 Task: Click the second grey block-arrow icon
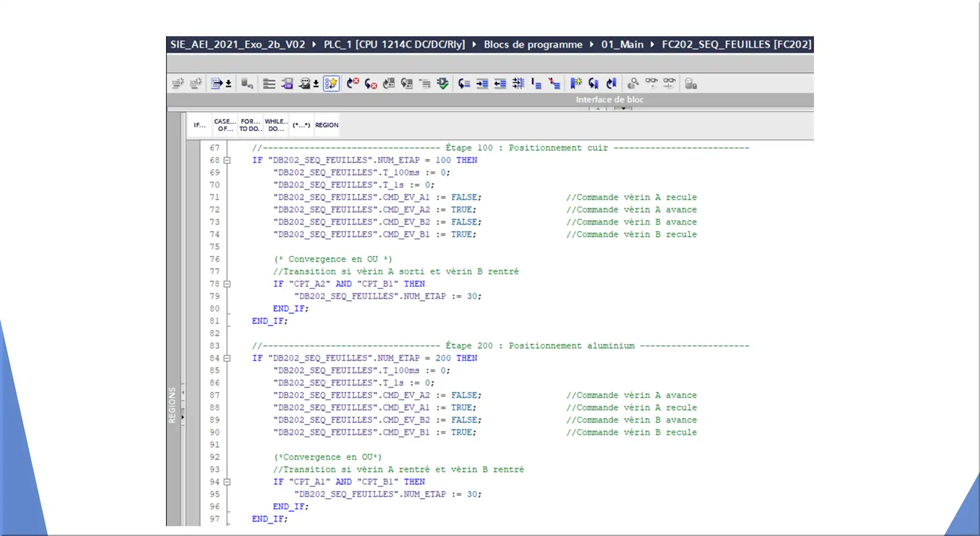pyautogui.click(x=407, y=84)
